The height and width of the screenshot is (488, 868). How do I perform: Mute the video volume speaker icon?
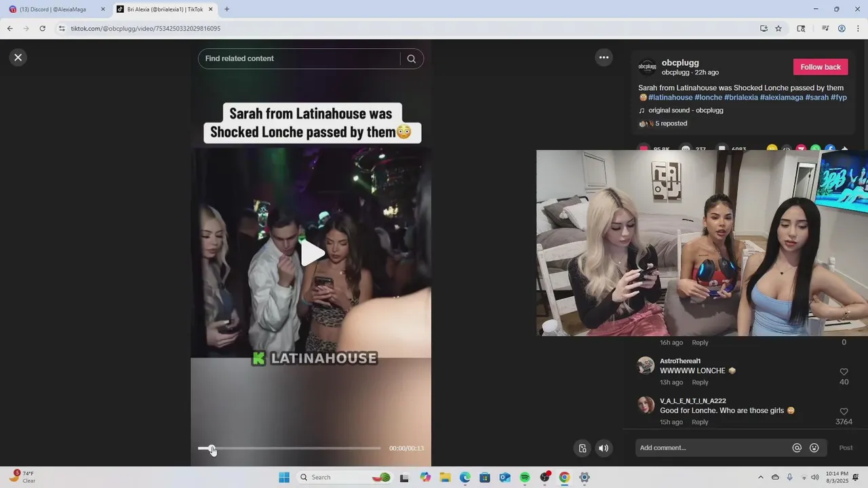(603, 448)
